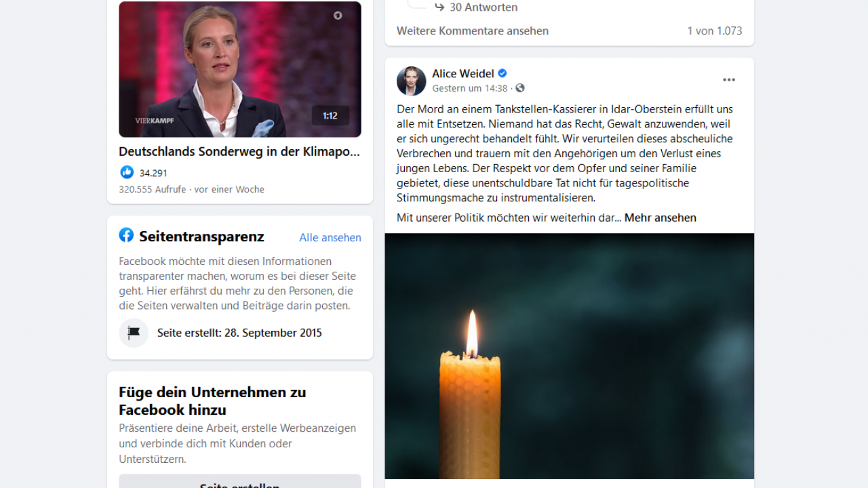This screenshot has width=868, height=488.
Task: Open the Deutschlands Sonderweg video title
Action: point(239,152)
